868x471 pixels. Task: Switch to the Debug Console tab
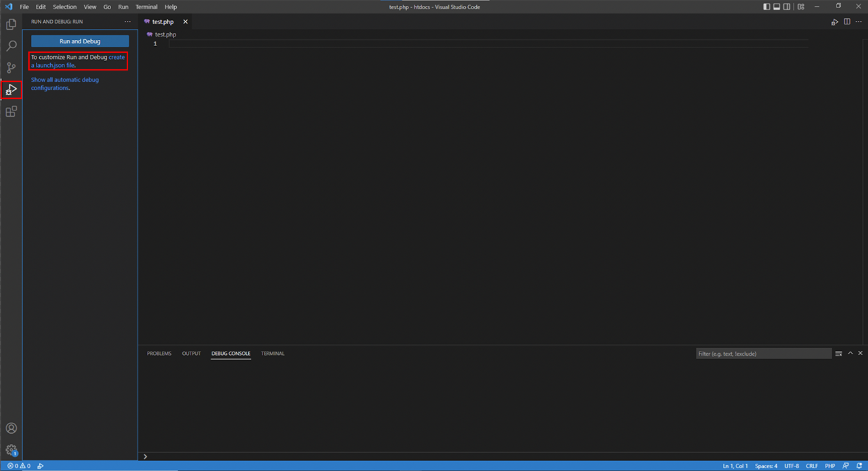[231, 353]
